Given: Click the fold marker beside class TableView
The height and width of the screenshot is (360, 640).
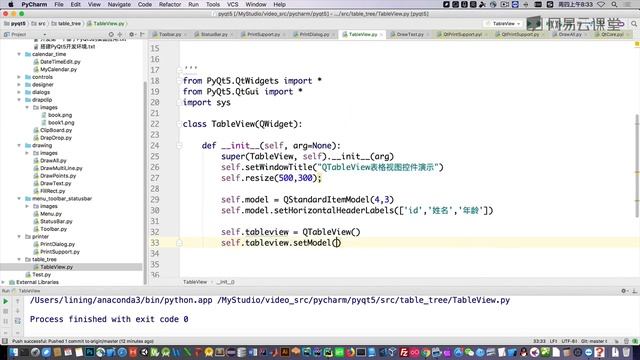Looking at the screenshot, I should pos(179,124).
